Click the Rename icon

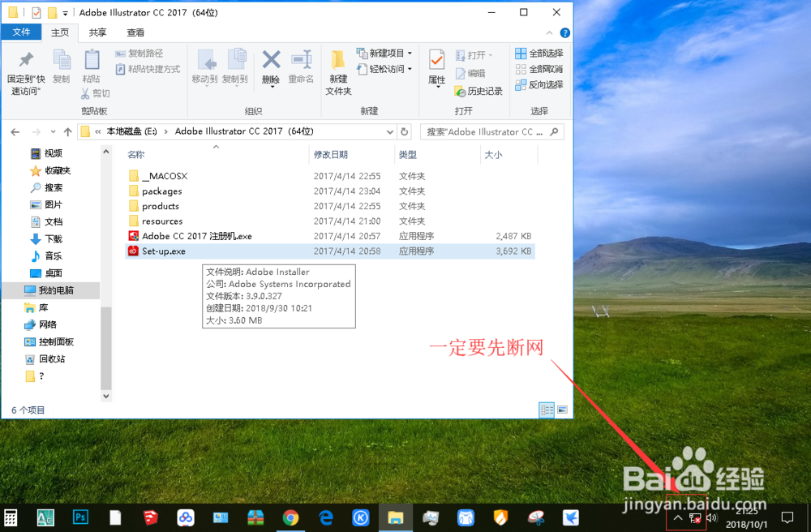coord(302,60)
